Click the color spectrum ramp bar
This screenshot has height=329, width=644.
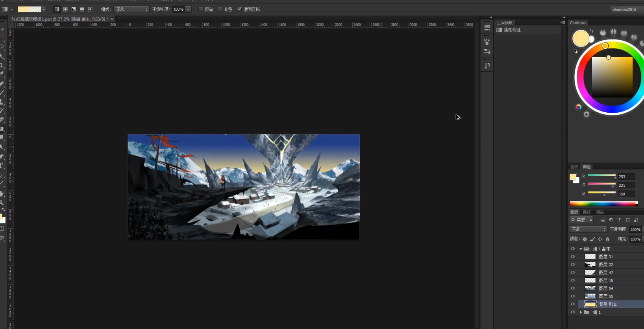tap(604, 204)
